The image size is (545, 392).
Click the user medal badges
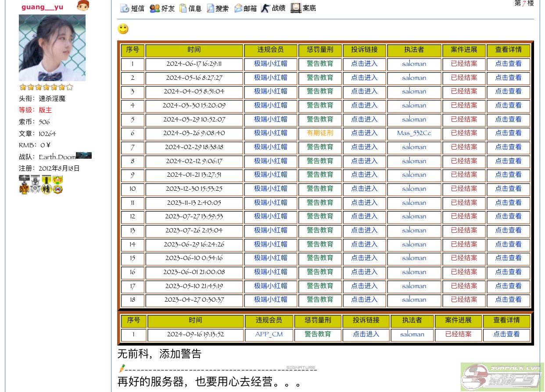(41, 184)
